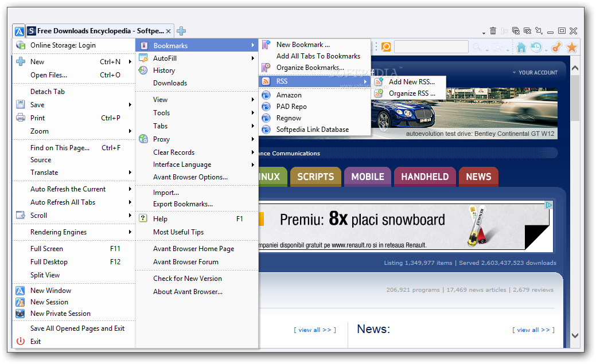The width and height of the screenshot is (596, 364).
Task: Click the News view all link
Action: [533, 330]
